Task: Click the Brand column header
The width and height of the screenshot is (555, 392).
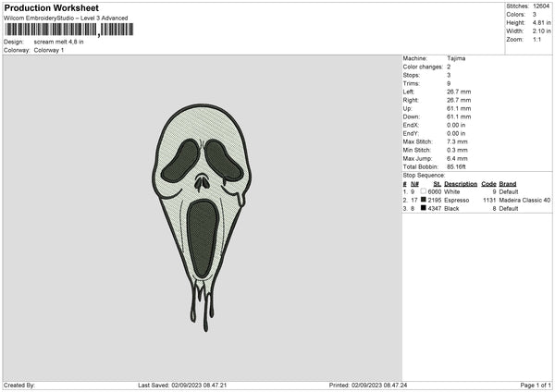Action: 508,183
